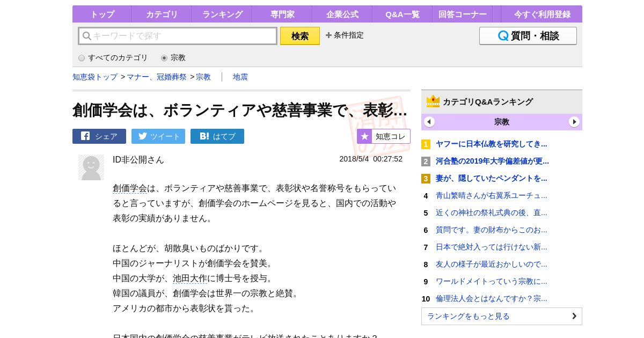This screenshot has width=644, height=338.
Task: Click the bronze rank 3 badge
Action: point(426,179)
